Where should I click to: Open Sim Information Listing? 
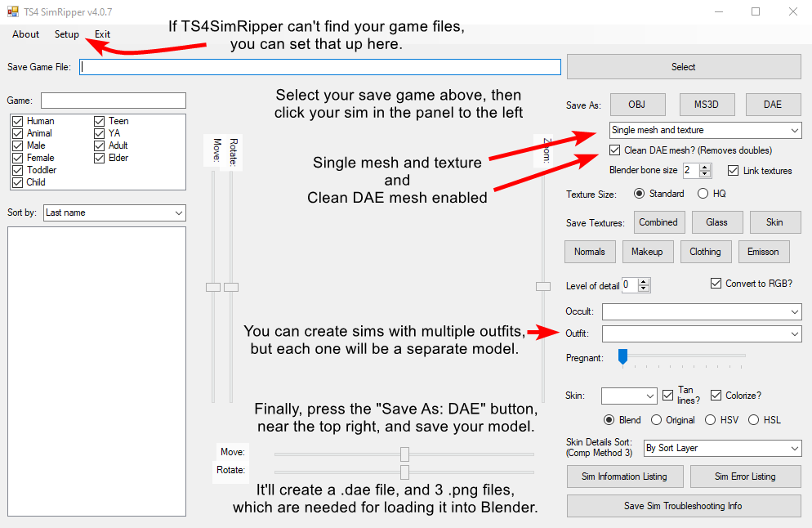point(625,477)
